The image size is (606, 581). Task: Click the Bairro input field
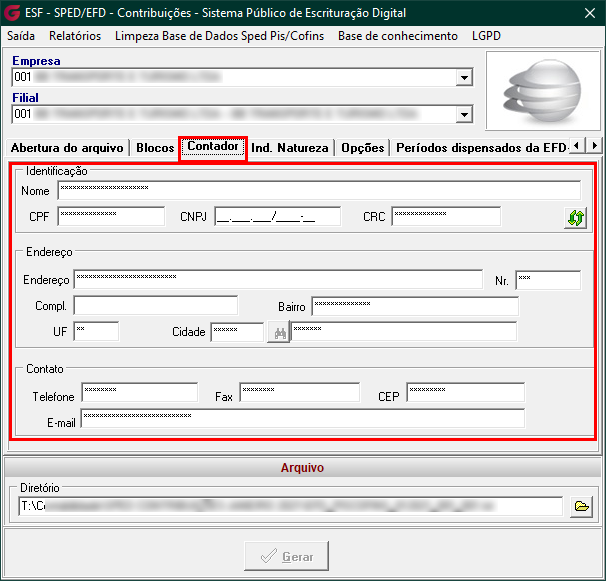[x=415, y=306]
